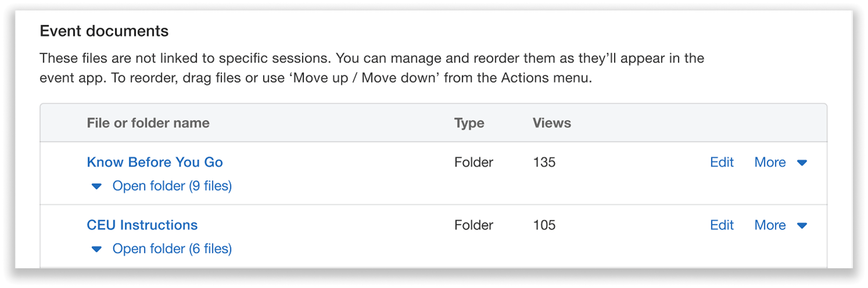Sort by the 'File or folder name' column header

(x=148, y=123)
